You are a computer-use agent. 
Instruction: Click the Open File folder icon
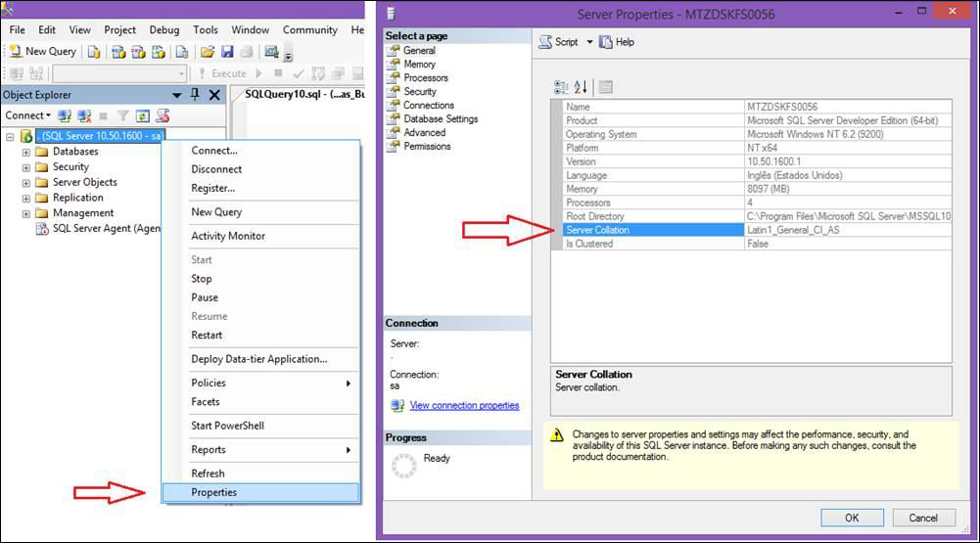208,52
